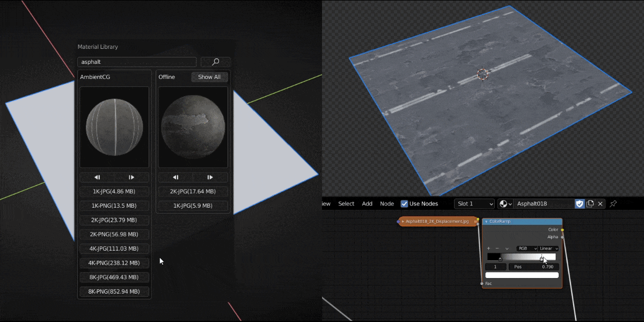
Task: Duplicate the Asphalt018 material (new copy icon)
Action: click(590, 204)
